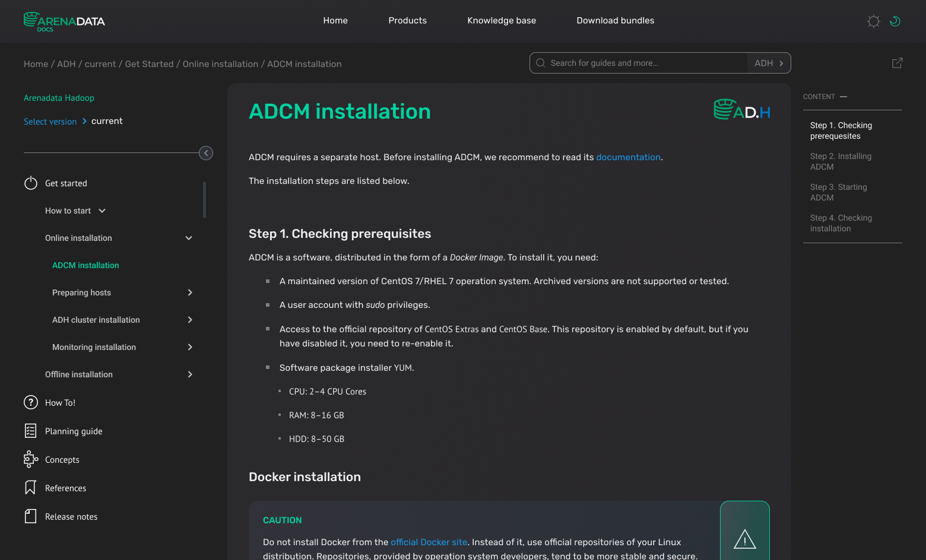
Task: Click the Release notes document icon
Action: pyautogui.click(x=31, y=516)
